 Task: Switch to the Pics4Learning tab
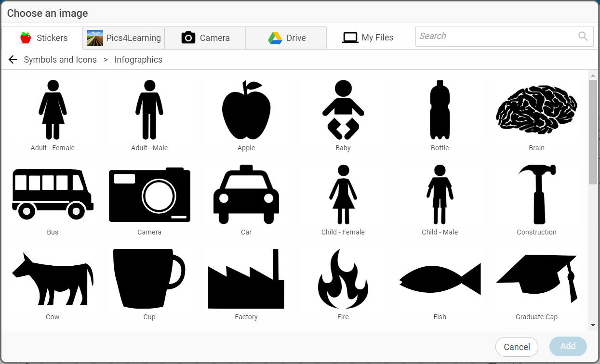(x=123, y=37)
